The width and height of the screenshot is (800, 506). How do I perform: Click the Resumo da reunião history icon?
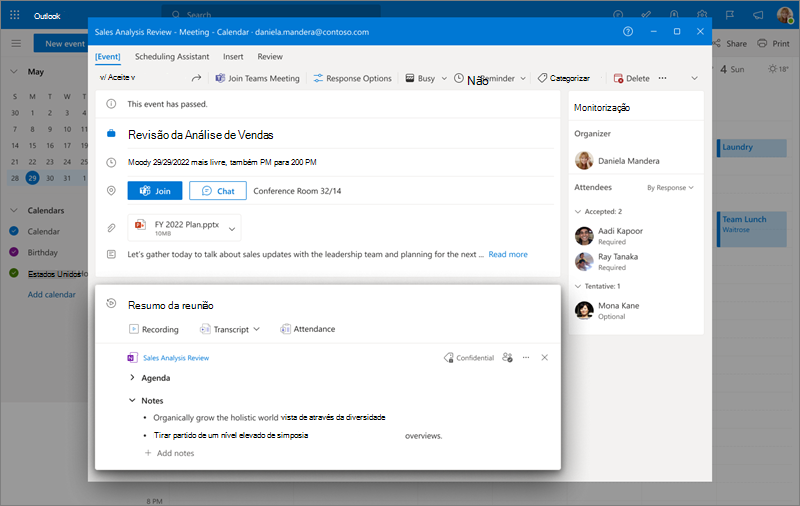(x=111, y=303)
